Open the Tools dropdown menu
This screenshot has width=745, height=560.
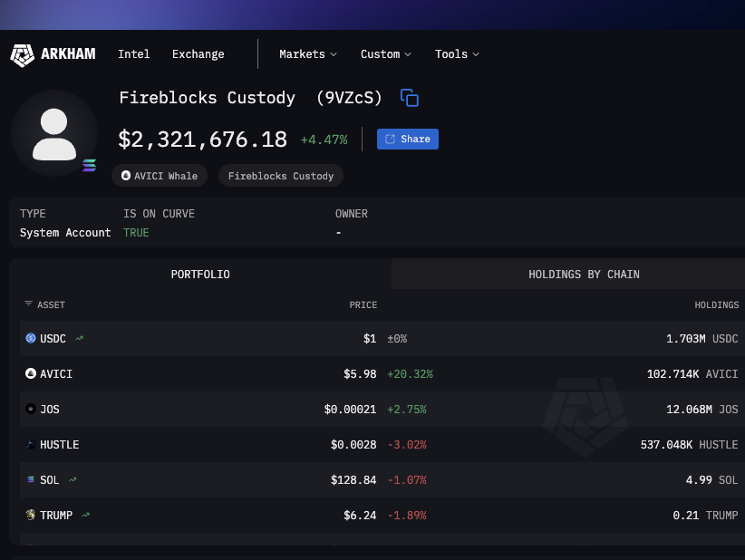(457, 54)
